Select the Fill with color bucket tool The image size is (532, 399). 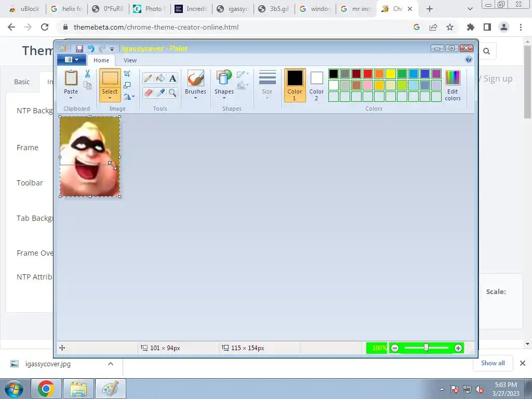(160, 78)
